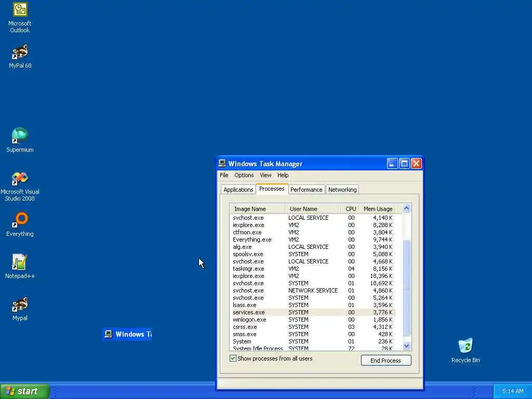Click the floating Windows Task Manager taskbar button
The height and width of the screenshot is (399, 532).
tap(127, 334)
